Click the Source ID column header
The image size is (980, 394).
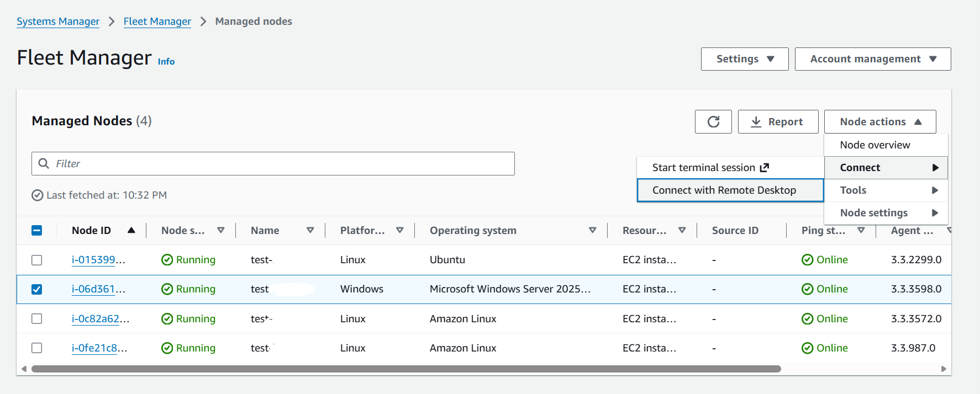tap(735, 231)
